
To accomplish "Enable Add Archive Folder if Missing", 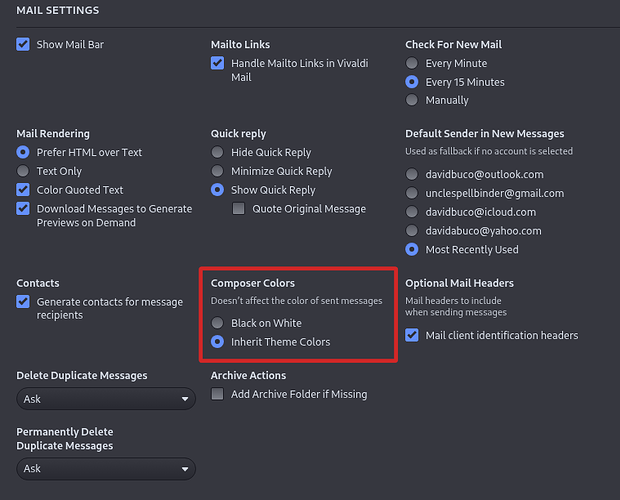I will (217, 394).
